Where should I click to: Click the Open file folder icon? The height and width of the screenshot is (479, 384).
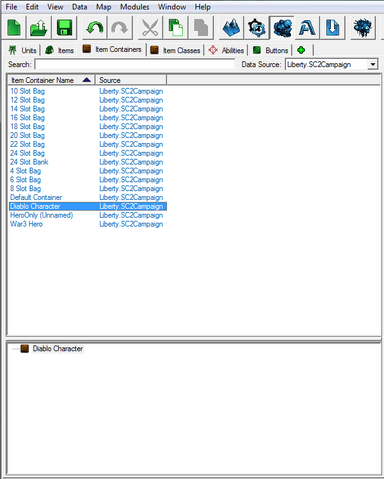(x=39, y=28)
